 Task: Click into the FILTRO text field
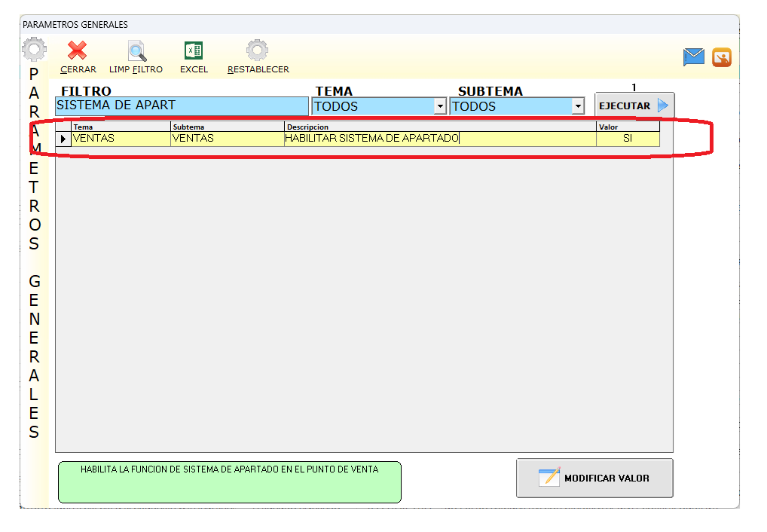click(x=182, y=105)
